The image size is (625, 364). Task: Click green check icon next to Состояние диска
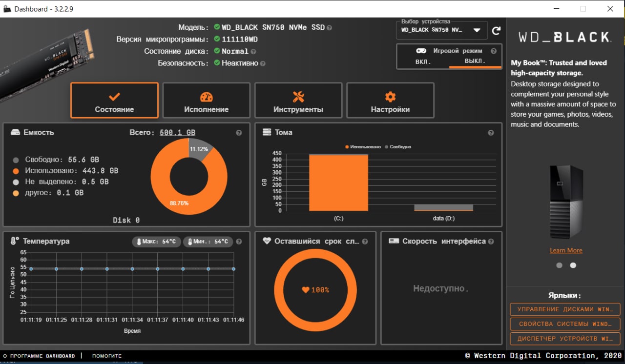click(217, 51)
